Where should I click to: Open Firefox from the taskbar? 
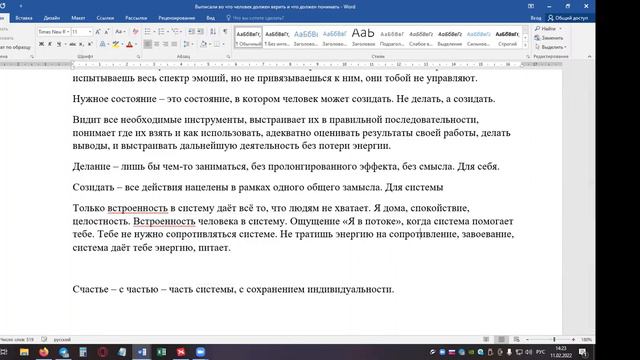[44, 352]
